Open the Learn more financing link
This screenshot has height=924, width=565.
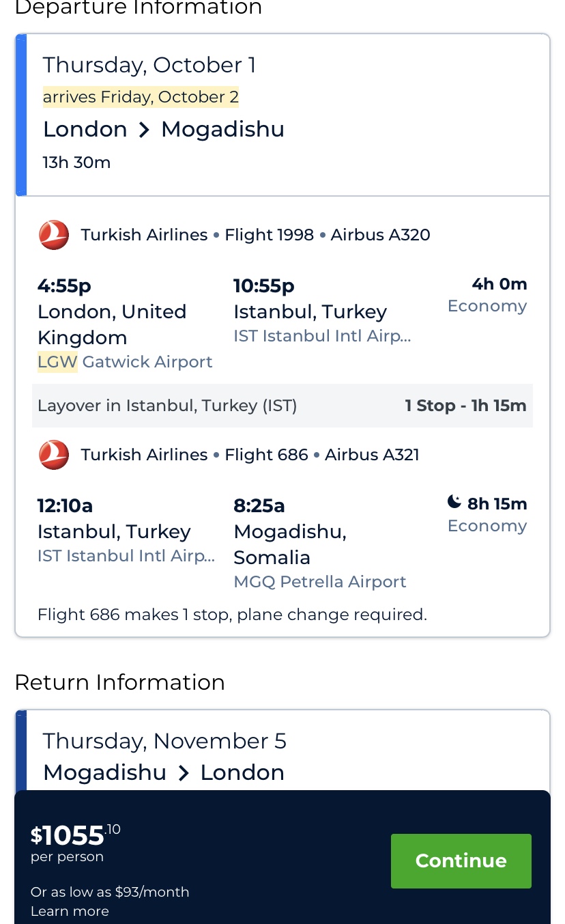(x=70, y=911)
